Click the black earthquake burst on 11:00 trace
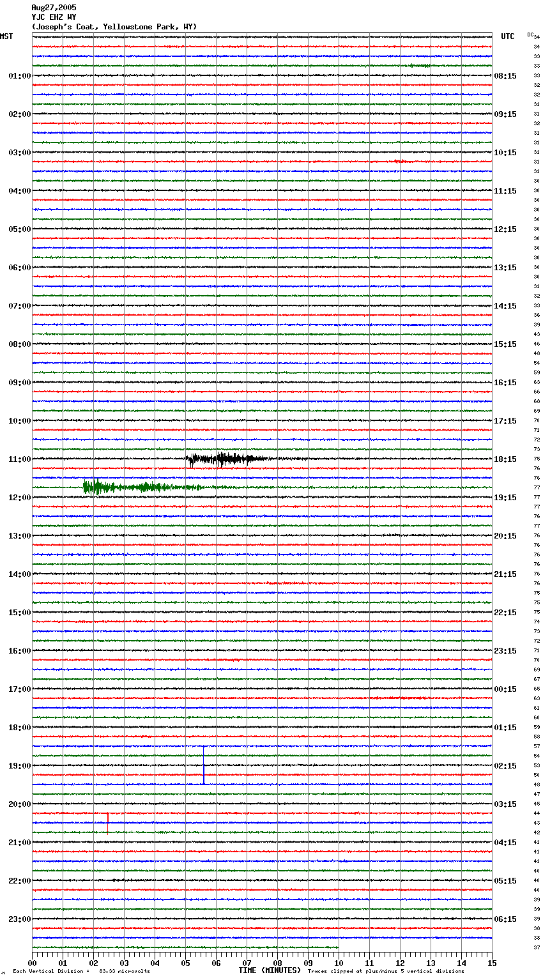543x980 pixels. [227, 459]
